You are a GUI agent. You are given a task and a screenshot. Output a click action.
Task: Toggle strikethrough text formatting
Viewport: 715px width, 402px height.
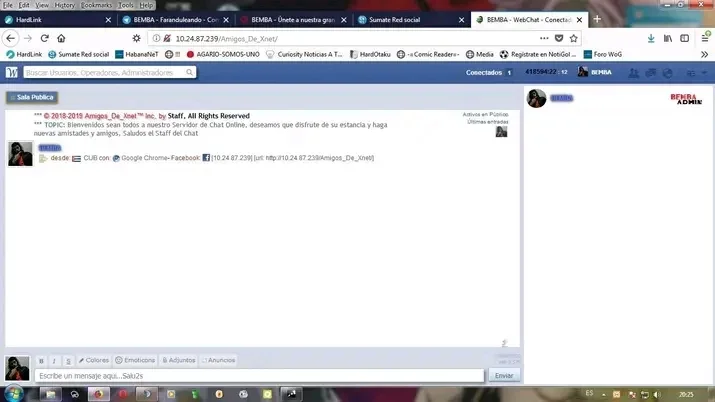pyautogui.click(x=68, y=361)
